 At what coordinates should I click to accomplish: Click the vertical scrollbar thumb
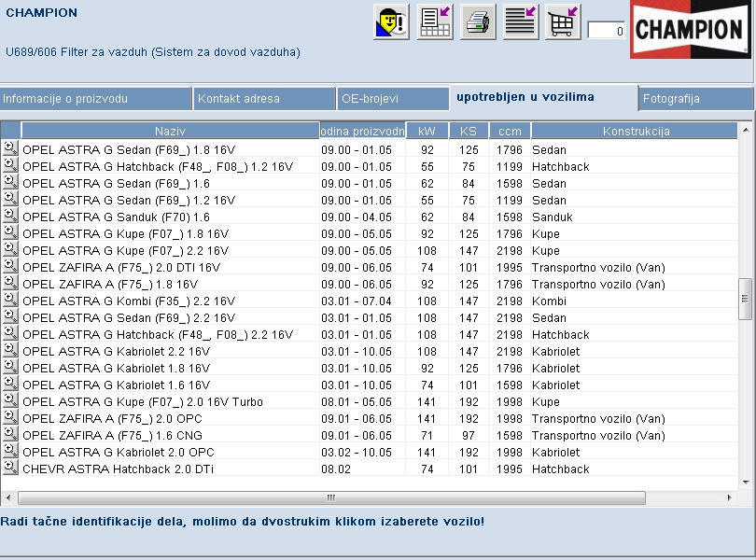click(x=745, y=299)
